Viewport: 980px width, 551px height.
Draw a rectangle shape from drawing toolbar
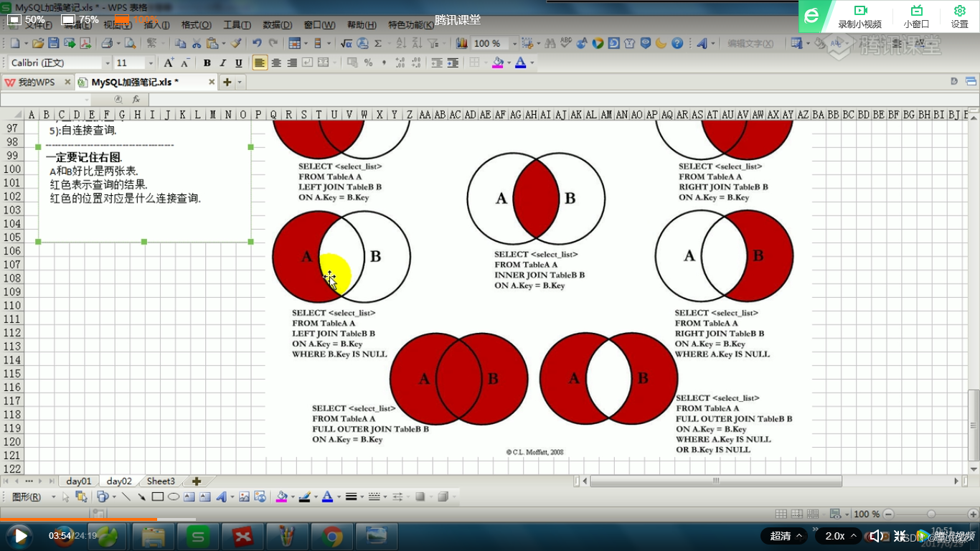[157, 496]
